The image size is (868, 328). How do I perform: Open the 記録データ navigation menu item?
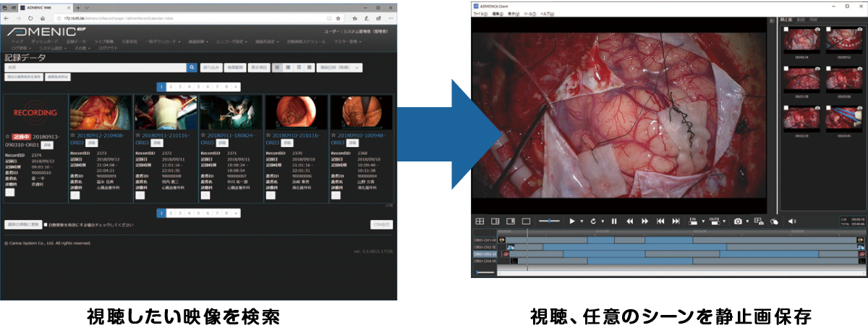pyautogui.click(x=76, y=42)
